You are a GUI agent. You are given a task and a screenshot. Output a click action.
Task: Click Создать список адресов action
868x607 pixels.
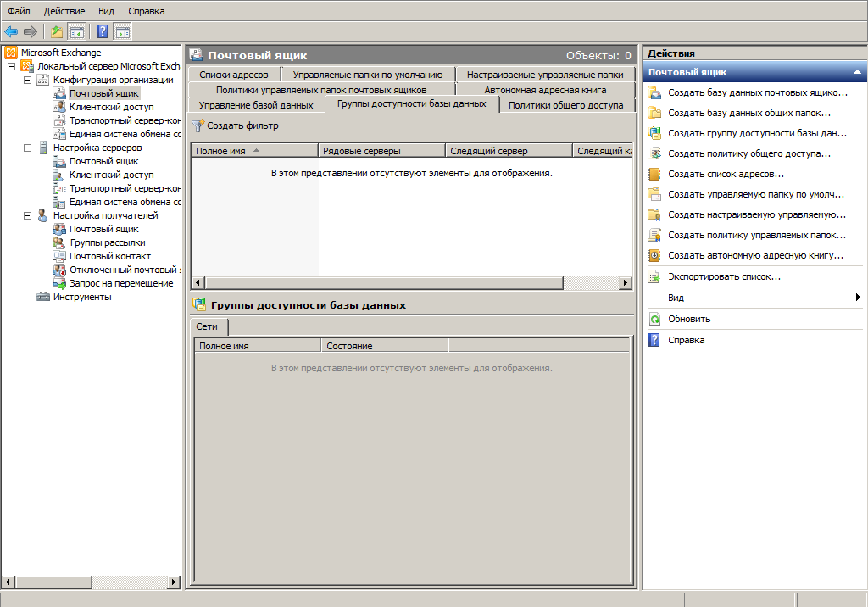click(x=726, y=174)
